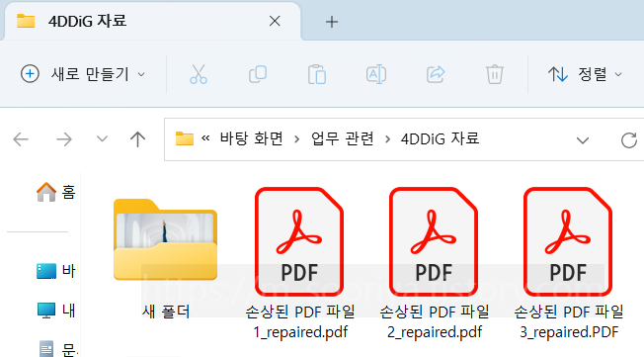Click the 새 폴더 name label
This screenshot has height=357, width=644.
click(x=166, y=312)
